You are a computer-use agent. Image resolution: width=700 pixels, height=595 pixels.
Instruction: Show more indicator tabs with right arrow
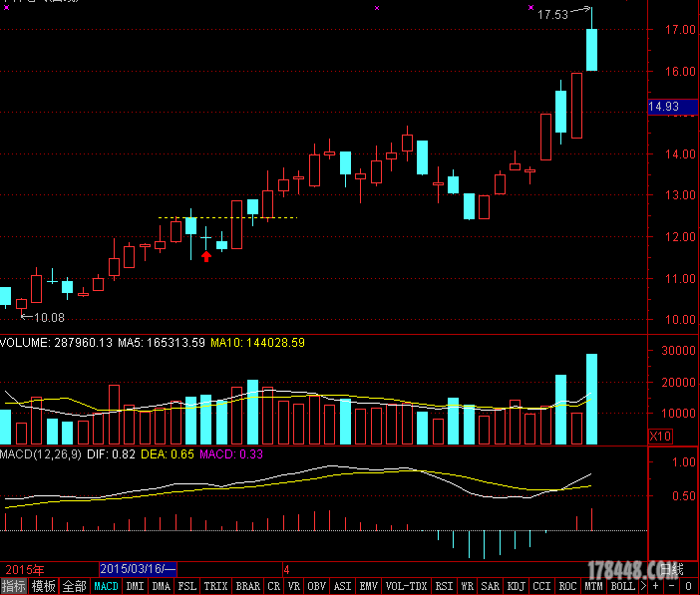pos(643,586)
